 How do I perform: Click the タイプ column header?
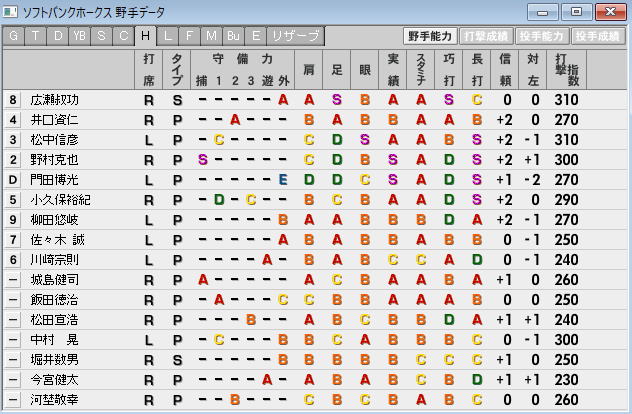click(177, 67)
